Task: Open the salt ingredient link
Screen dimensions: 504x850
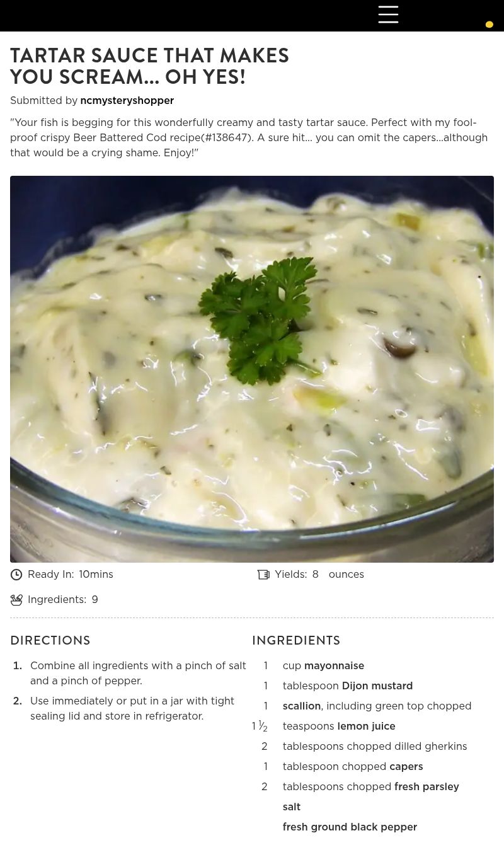Action: (292, 807)
